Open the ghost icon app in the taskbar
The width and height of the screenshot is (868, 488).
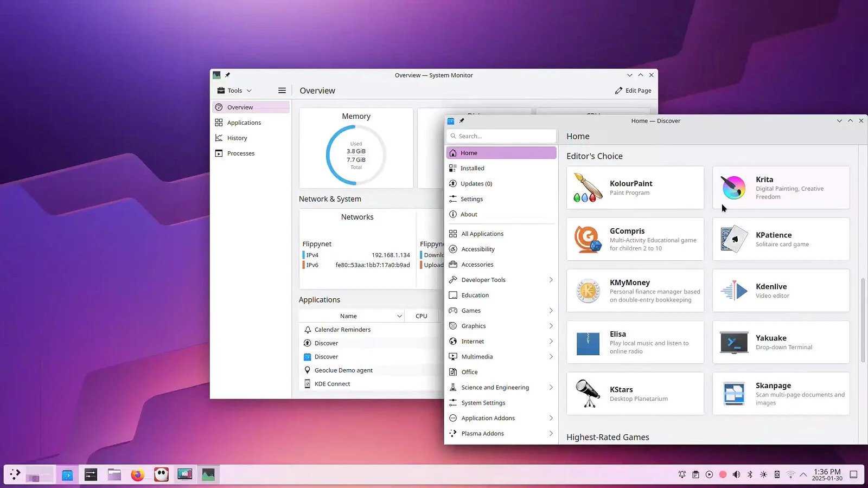[161, 475]
